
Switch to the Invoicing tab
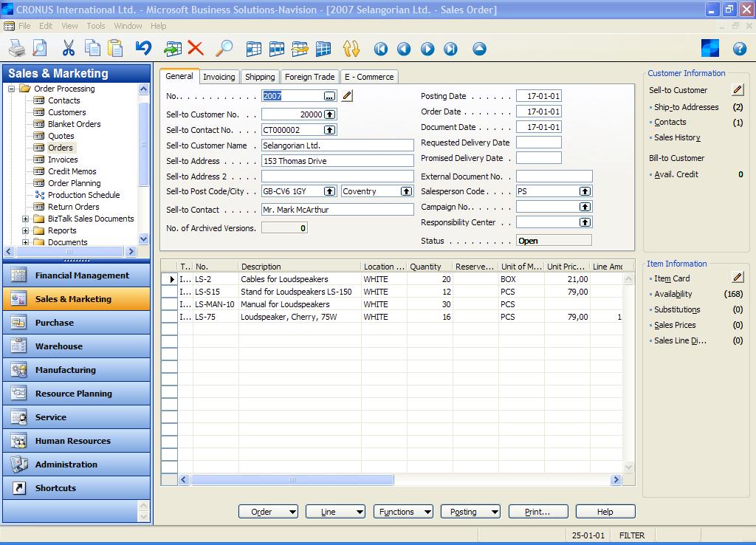coord(219,77)
